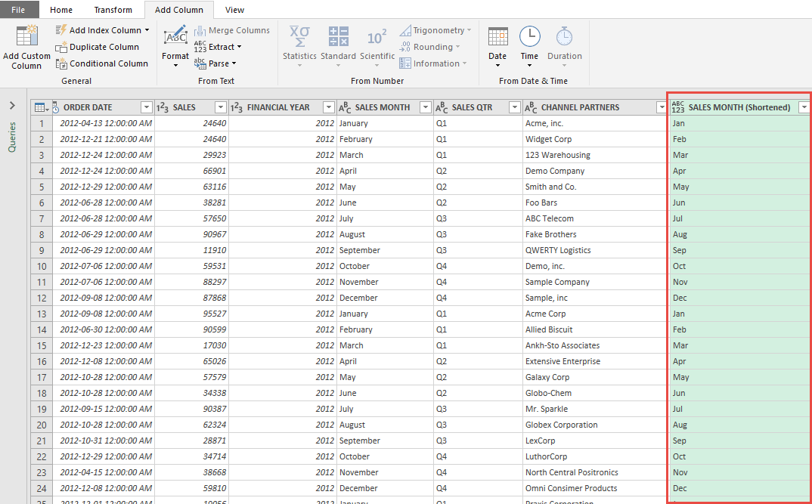This screenshot has width=812, height=504.
Task: Click the Add Custom Column icon
Action: [26, 37]
